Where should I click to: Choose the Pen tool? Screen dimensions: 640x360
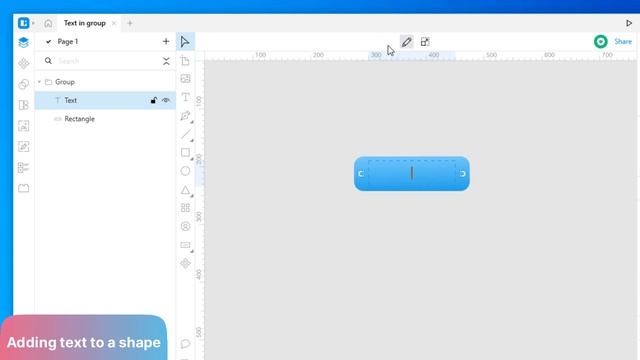pos(185,116)
